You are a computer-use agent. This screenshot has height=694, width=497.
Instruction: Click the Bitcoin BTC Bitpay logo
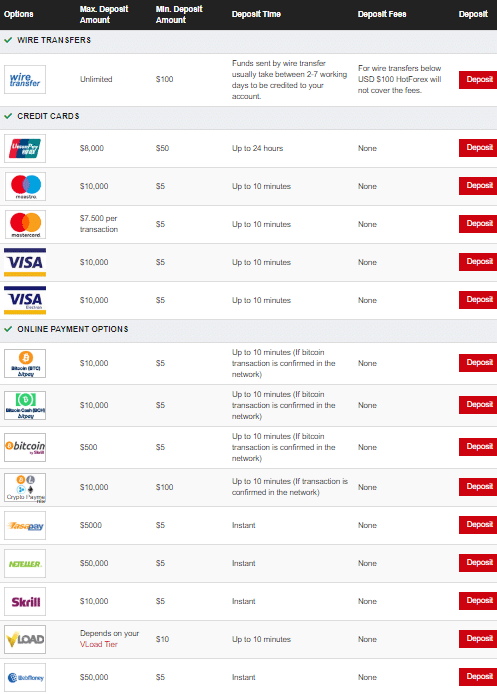pyautogui.click(x=25, y=363)
